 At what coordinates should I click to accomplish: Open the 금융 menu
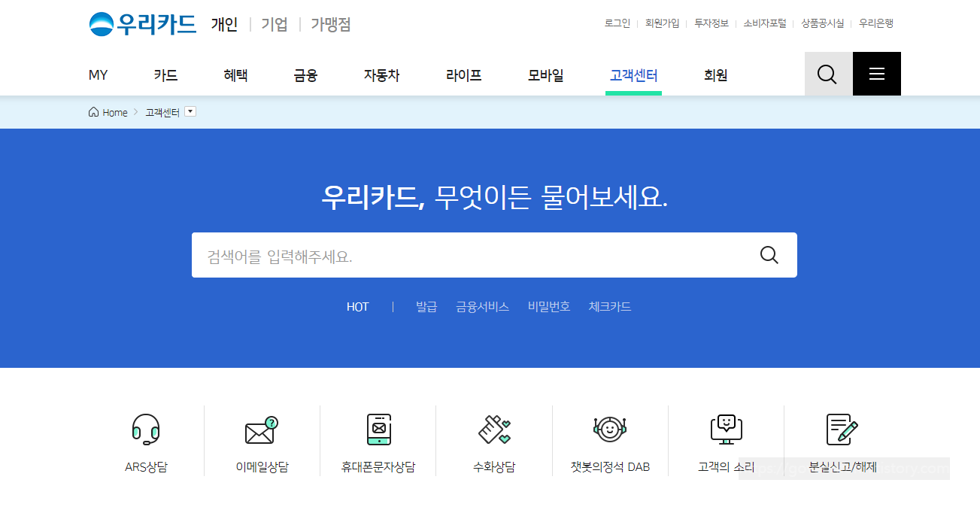[x=305, y=75]
